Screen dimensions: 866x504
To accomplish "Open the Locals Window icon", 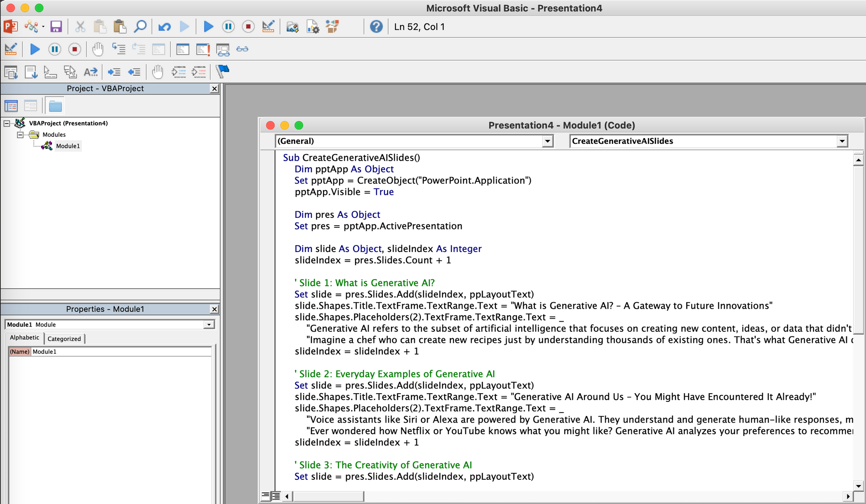I will click(x=183, y=49).
